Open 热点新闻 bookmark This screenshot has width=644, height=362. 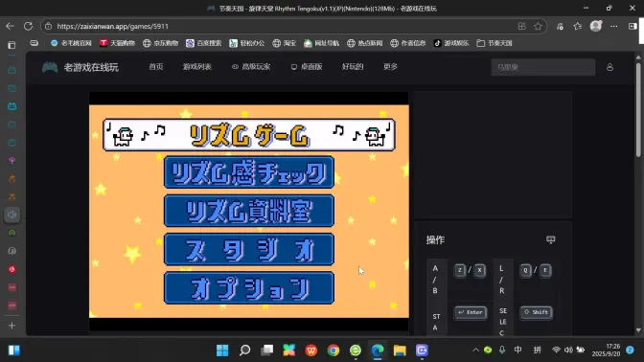(365, 43)
